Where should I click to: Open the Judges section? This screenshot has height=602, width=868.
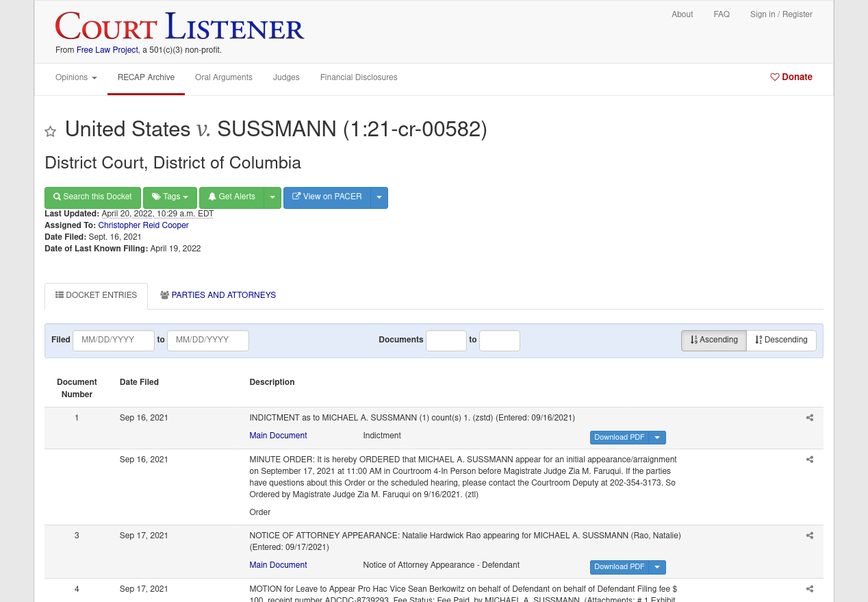click(286, 78)
